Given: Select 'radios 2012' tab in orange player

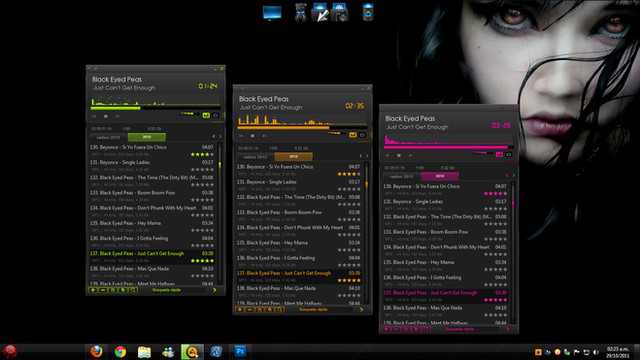Looking at the screenshot, I should [255, 157].
